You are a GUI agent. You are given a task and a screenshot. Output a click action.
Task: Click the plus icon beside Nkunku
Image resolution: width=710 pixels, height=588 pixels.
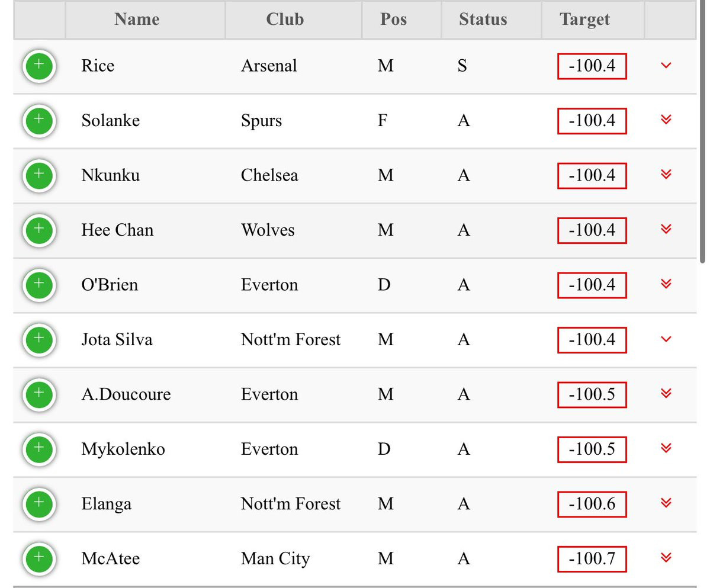point(39,176)
